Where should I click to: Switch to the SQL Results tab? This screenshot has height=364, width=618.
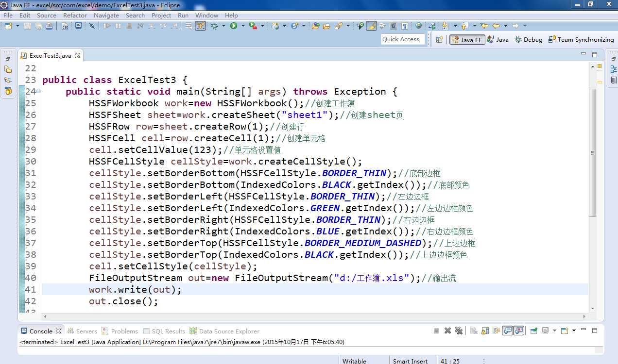(164, 331)
